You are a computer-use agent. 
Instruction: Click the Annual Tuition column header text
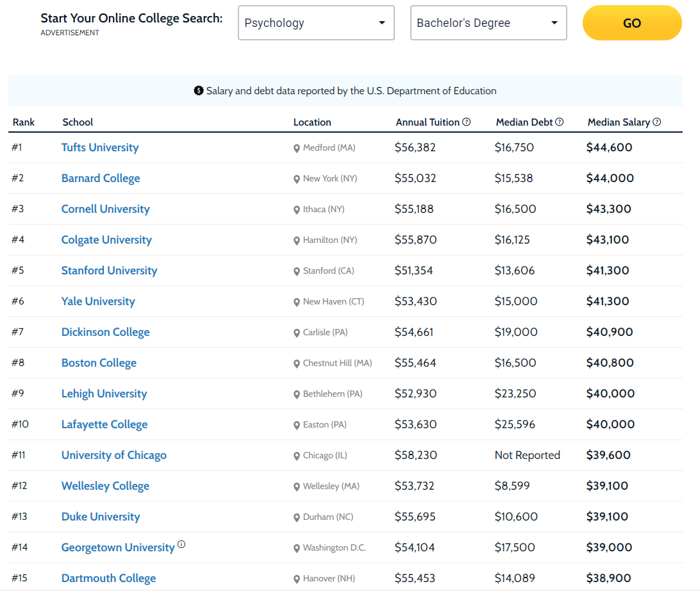click(x=427, y=122)
